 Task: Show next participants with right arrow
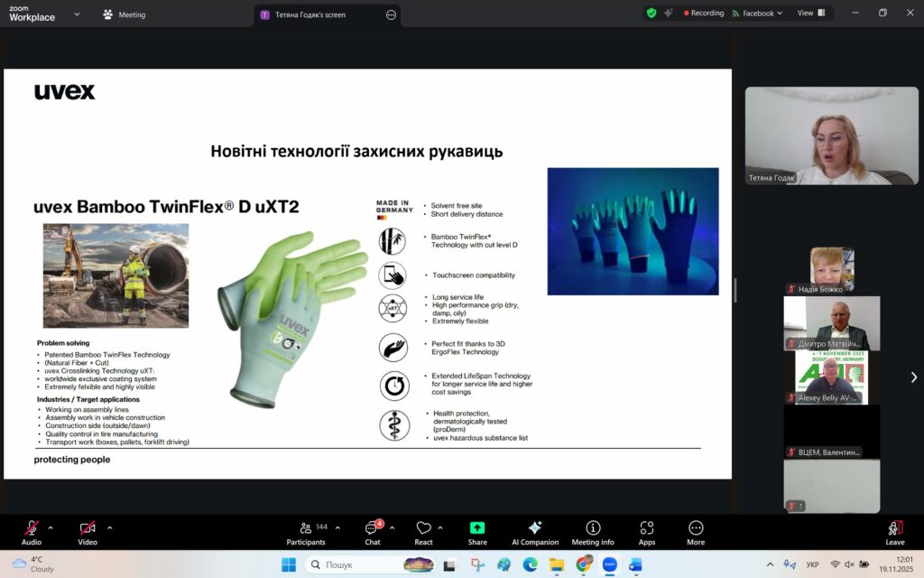click(x=913, y=378)
